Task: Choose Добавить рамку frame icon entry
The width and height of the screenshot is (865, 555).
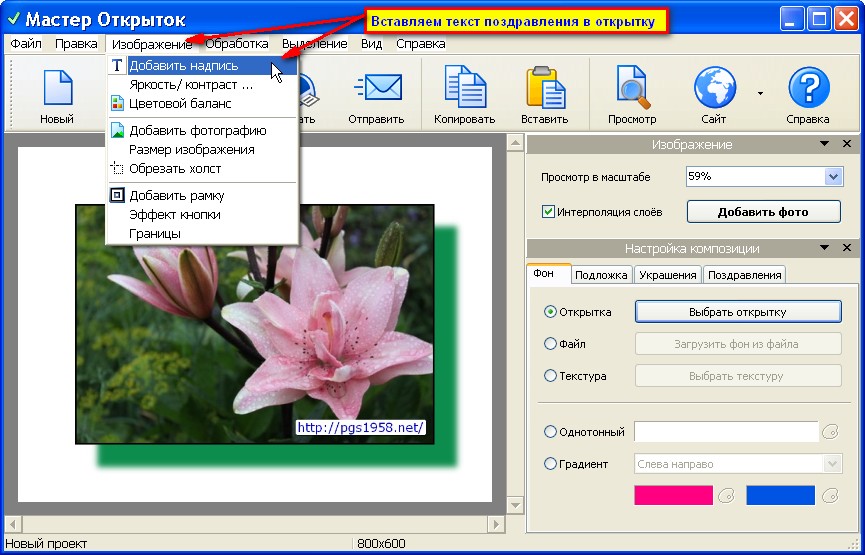Action: [117, 195]
